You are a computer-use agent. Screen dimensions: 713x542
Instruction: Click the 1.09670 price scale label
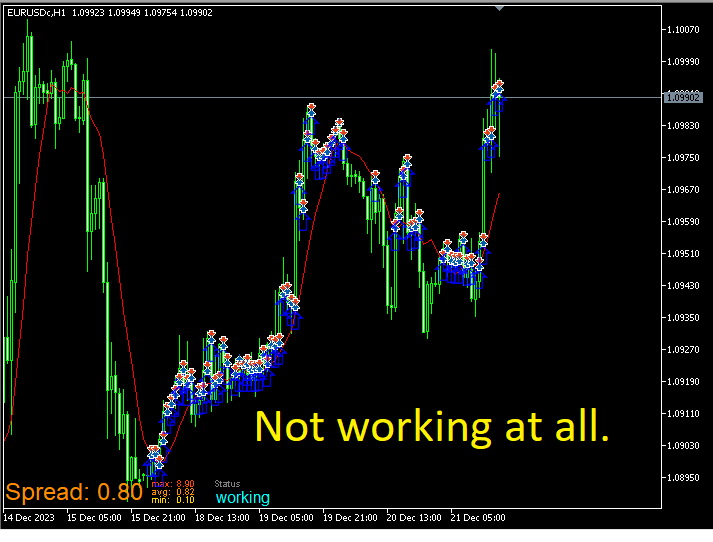click(683, 190)
